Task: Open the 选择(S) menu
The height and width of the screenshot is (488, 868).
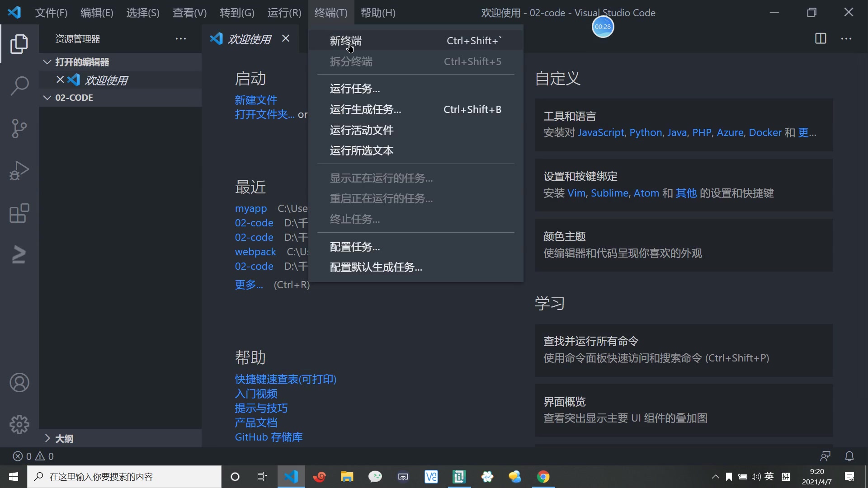Action: (x=143, y=13)
